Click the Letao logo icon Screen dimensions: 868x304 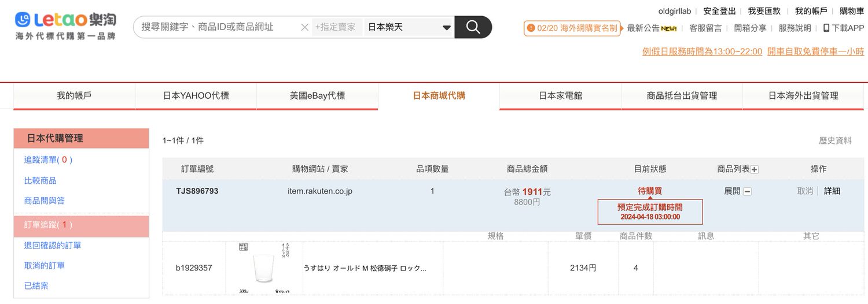23,20
